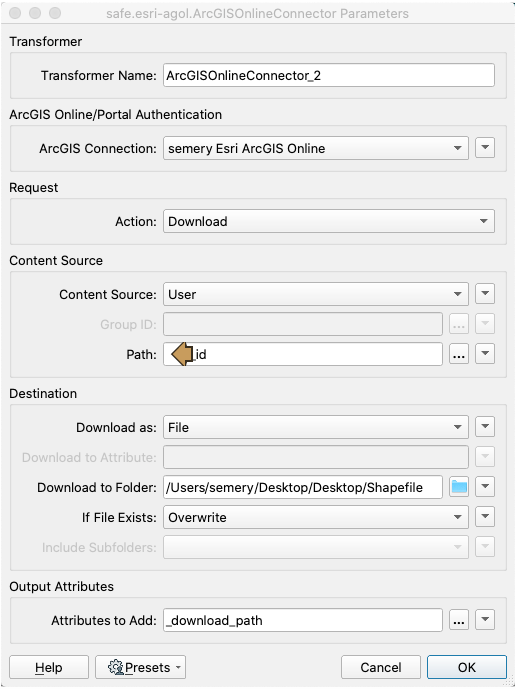Open the arrow menu beside ArcGIS Connection
This screenshot has height=689, width=516.
point(485,148)
